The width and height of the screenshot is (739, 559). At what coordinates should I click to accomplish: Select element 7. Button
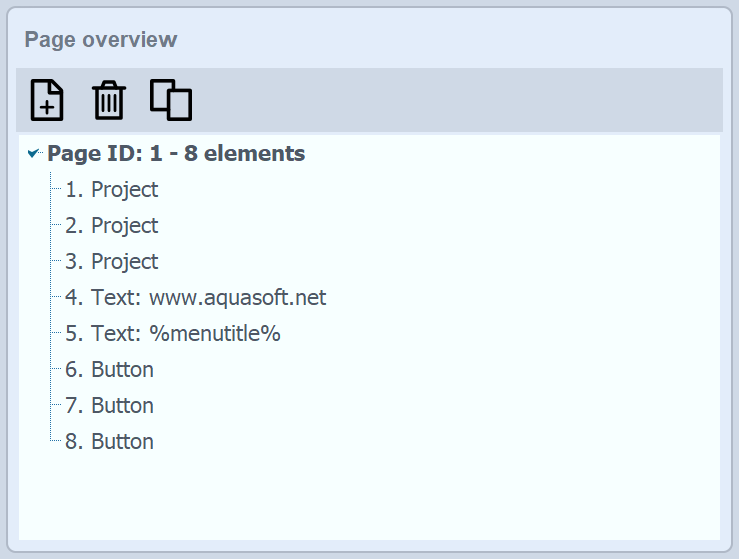pyautogui.click(x=110, y=406)
